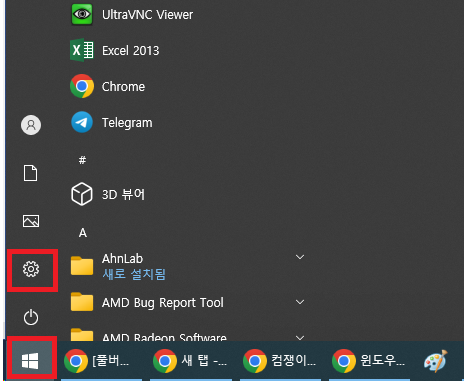Open Pictures from the Start sidebar

[31, 221]
